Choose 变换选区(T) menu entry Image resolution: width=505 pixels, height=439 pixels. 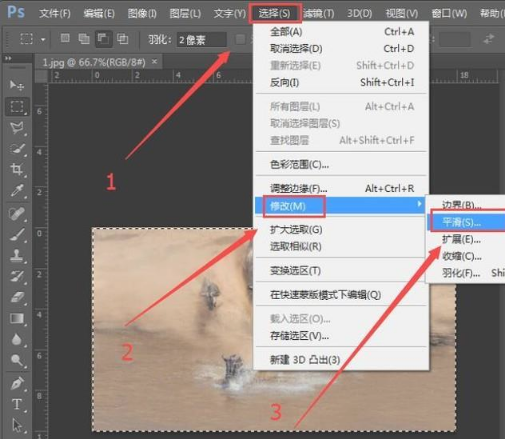click(341, 271)
